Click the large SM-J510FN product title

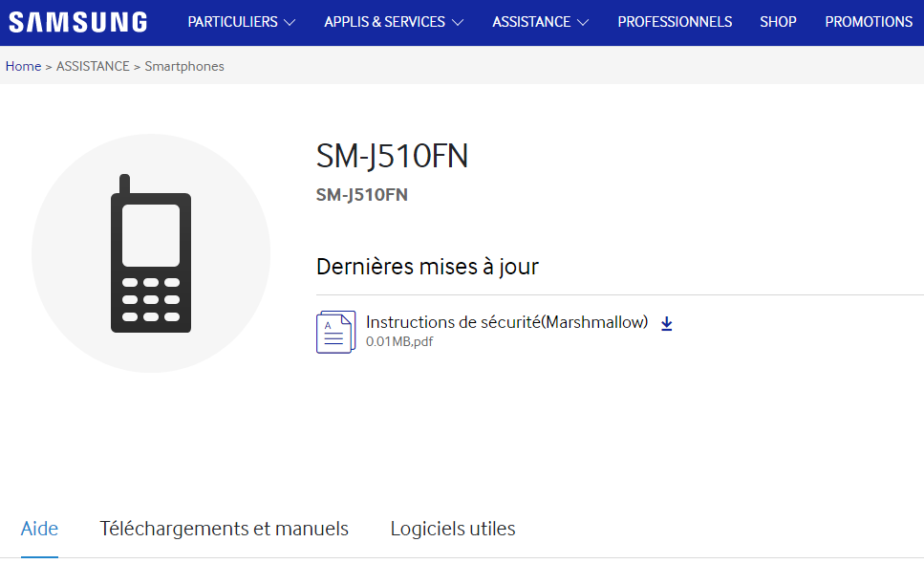click(x=392, y=157)
